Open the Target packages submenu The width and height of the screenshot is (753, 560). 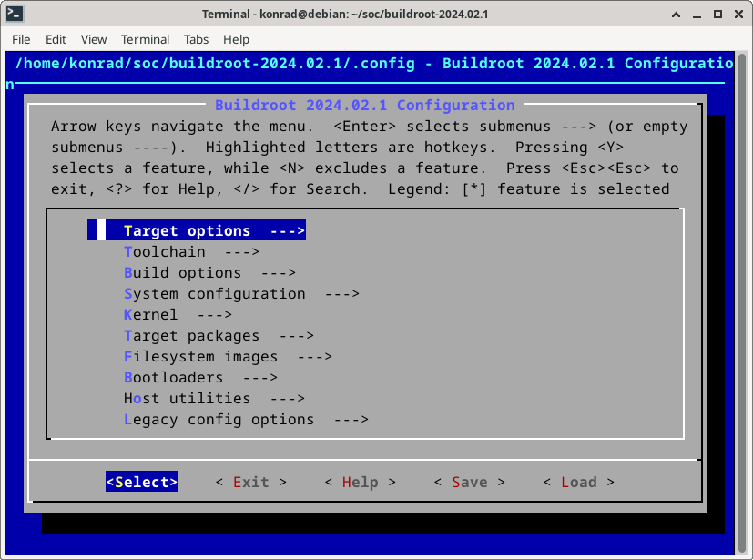219,336
